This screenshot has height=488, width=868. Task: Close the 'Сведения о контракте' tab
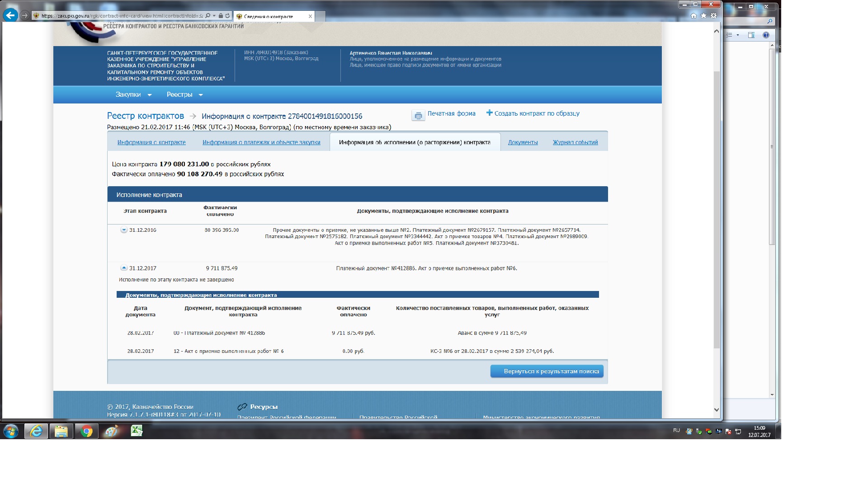click(310, 16)
